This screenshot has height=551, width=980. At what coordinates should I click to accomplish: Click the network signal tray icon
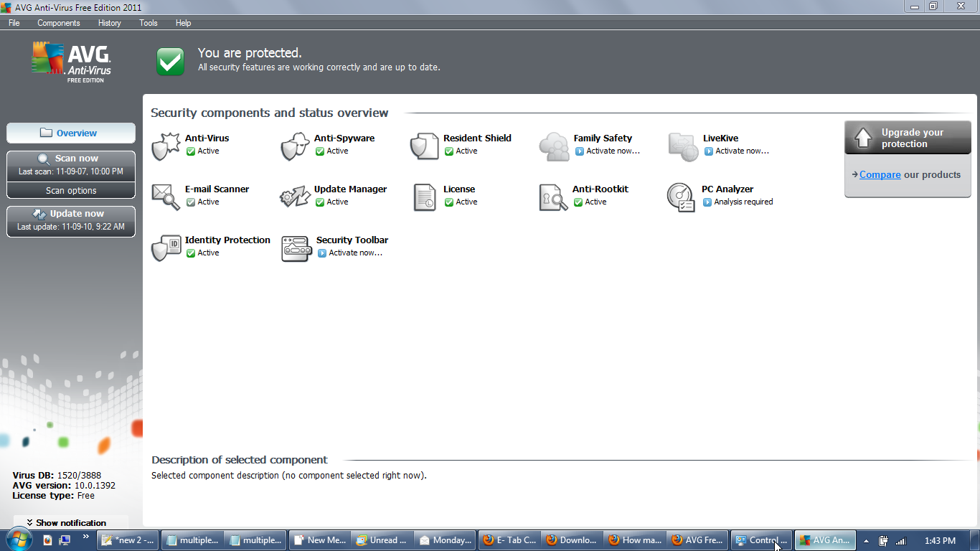[x=901, y=540]
